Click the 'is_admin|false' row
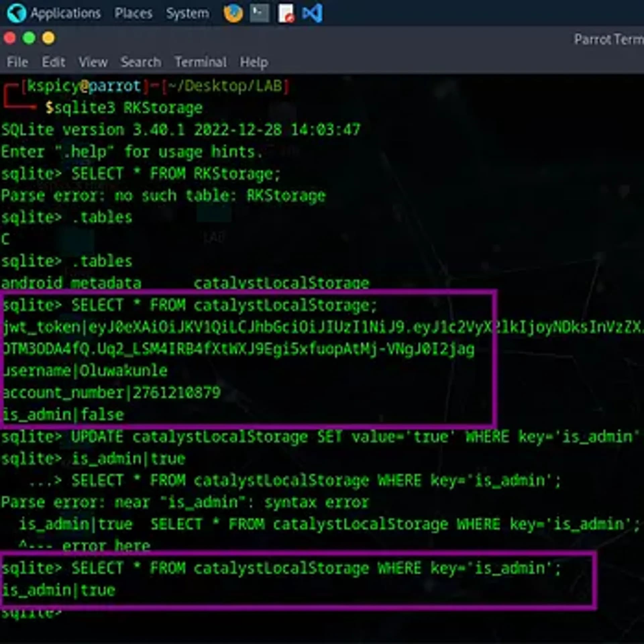This screenshot has height=644, width=644. click(x=63, y=415)
